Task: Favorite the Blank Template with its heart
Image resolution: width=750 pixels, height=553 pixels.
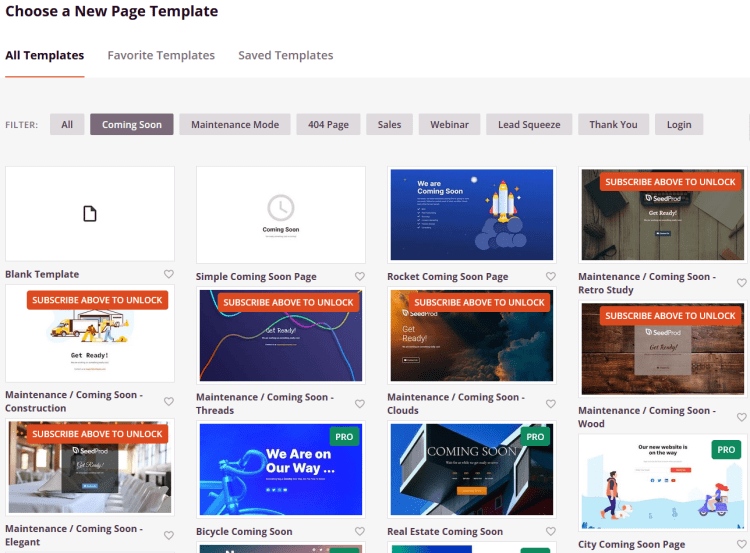Action: pyautogui.click(x=169, y=274)
